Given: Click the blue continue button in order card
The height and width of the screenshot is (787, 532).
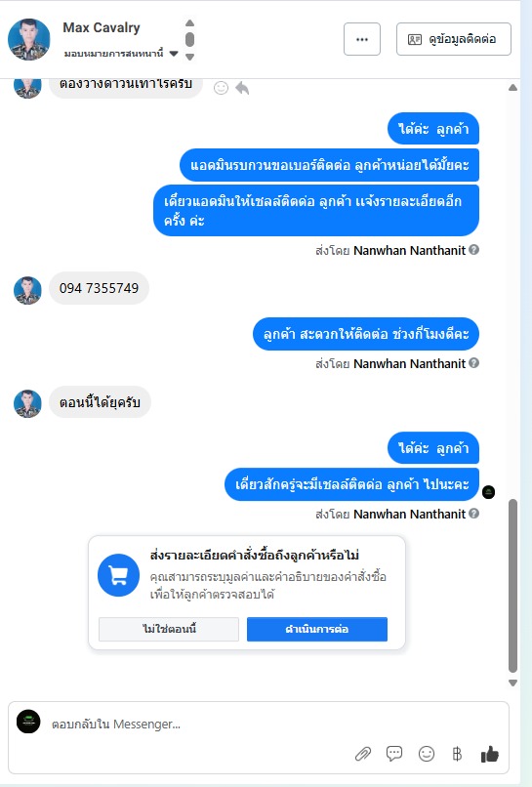Looking at the screenshot, I should tap(317, 629).
